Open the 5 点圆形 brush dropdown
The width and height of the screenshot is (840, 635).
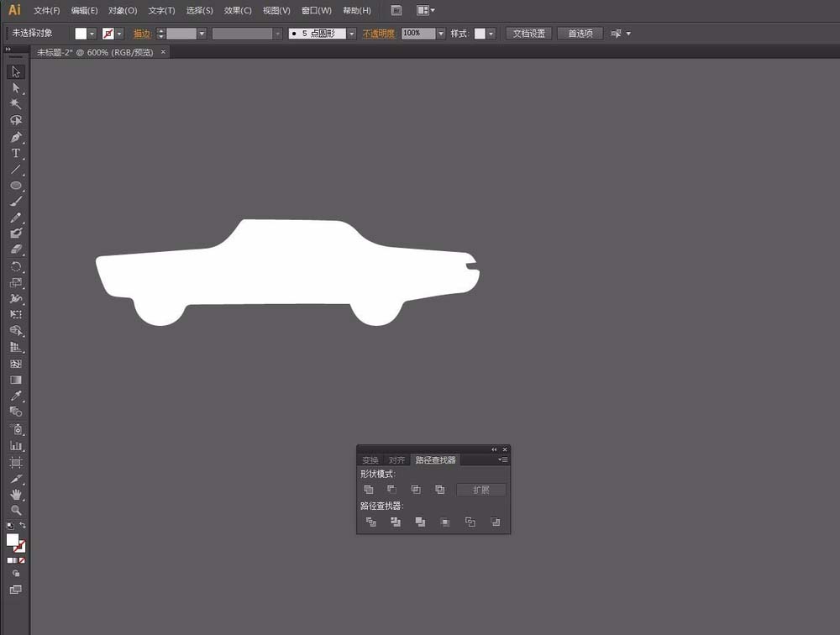pos(352,34)
